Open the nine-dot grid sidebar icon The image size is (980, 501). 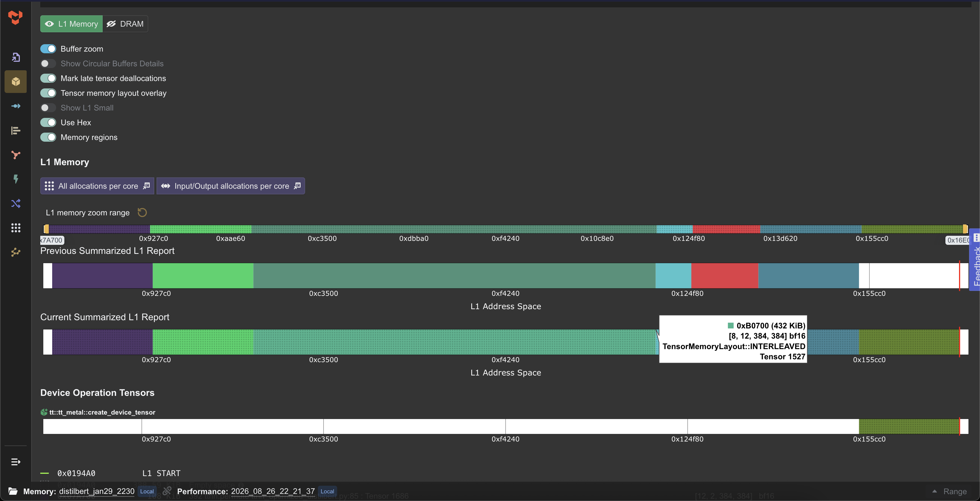click(16, 228)
